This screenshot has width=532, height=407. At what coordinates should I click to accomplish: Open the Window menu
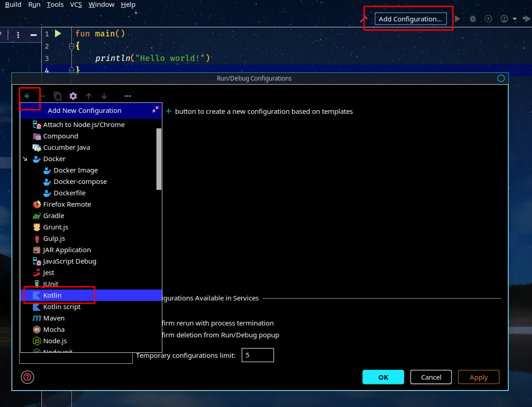[x=101, y=5]
